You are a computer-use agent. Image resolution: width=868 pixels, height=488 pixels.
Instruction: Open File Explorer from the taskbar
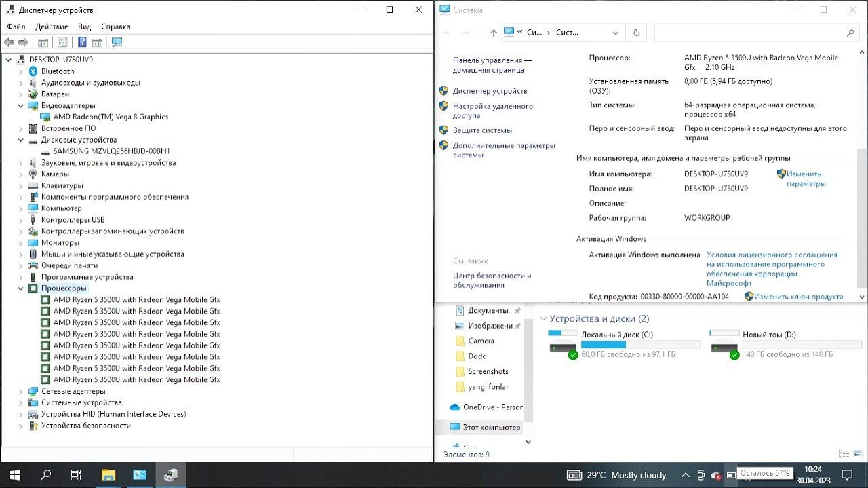coord(108,475)
